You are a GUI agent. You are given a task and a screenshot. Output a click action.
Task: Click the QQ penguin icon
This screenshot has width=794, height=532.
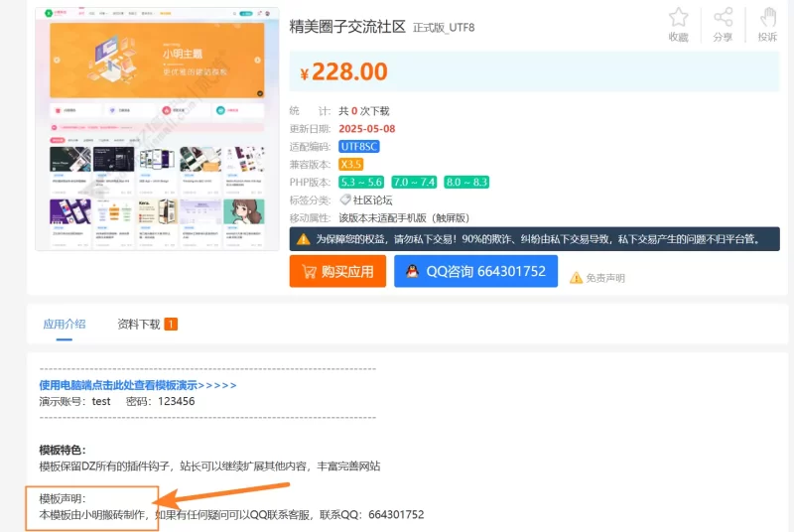412,271
